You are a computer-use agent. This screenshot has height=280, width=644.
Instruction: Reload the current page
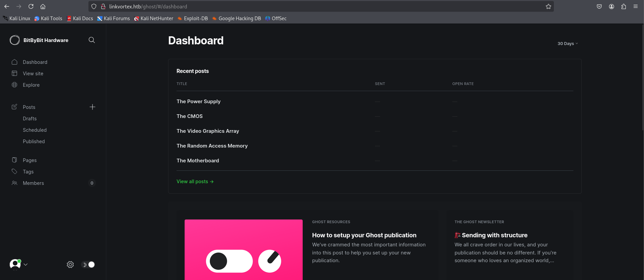(31, 6)
